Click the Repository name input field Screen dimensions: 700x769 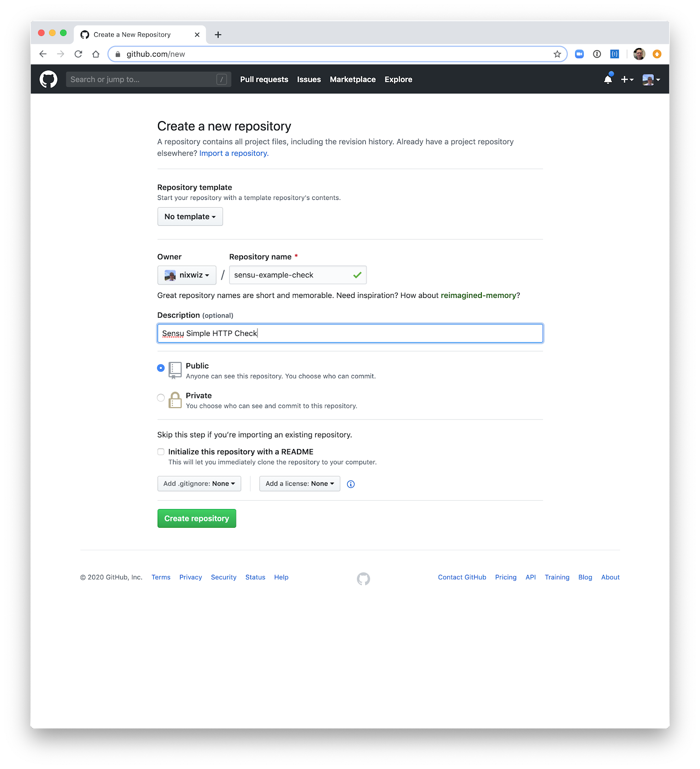click(x=298, y=275)
